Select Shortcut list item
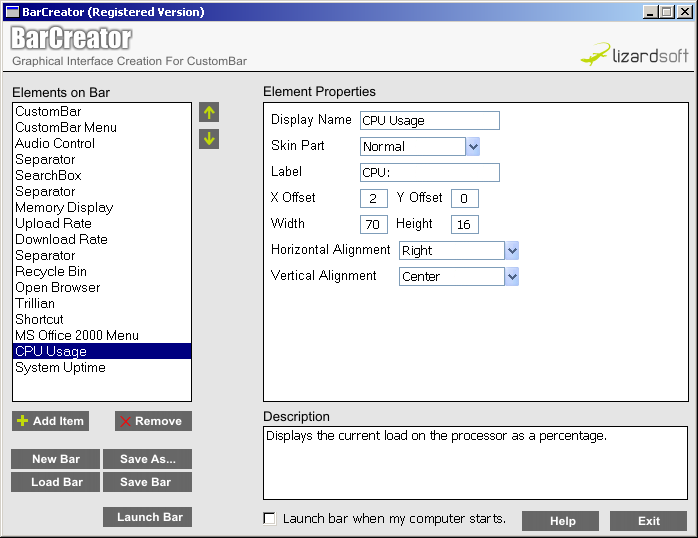 coord(102,320)
